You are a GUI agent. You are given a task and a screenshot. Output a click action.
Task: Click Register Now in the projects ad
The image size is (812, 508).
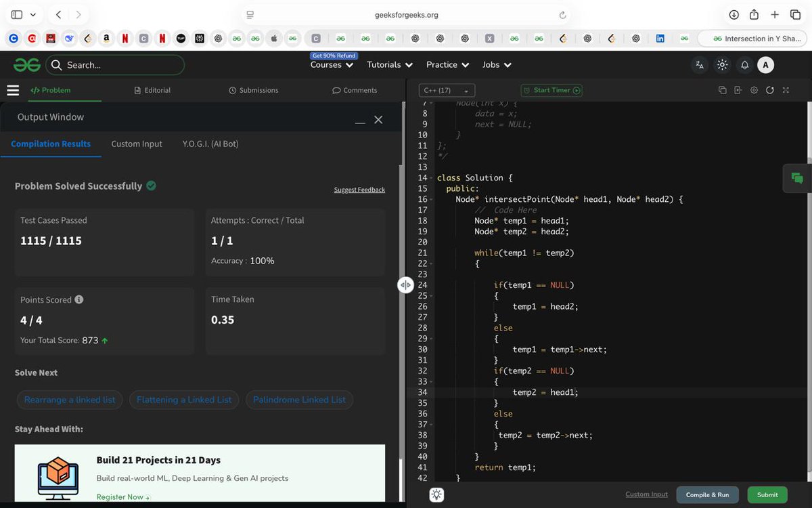[x=123, y=496]
